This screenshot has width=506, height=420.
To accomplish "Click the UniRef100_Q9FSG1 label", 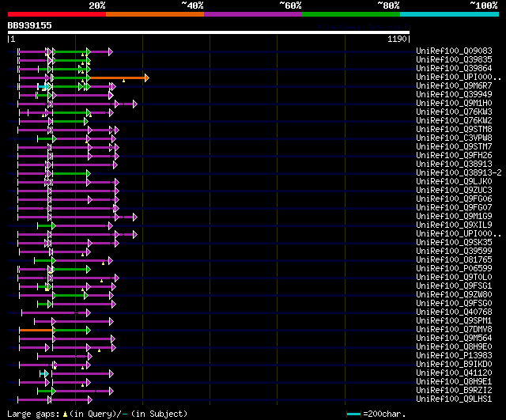I will click(x=454, y=286).
